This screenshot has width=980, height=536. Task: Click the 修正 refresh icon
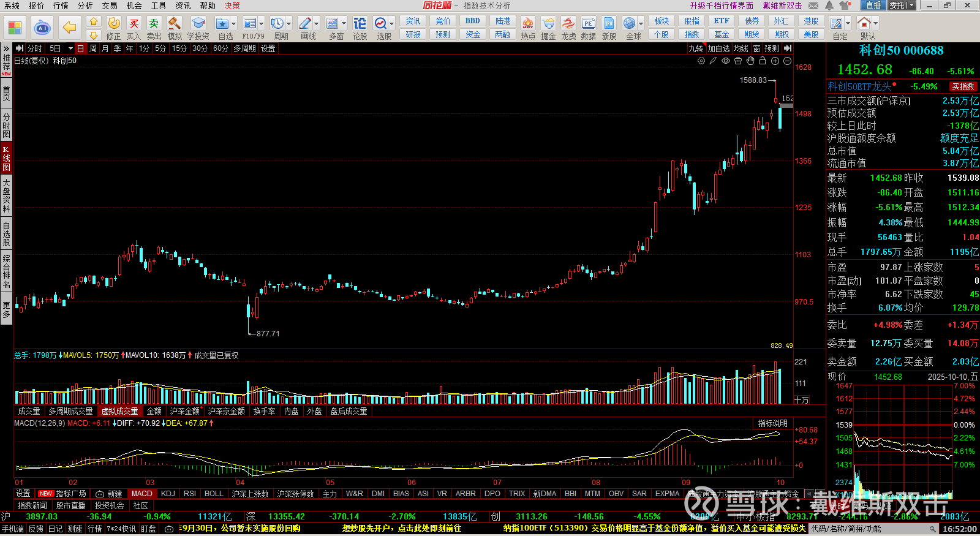click(114, 23)
